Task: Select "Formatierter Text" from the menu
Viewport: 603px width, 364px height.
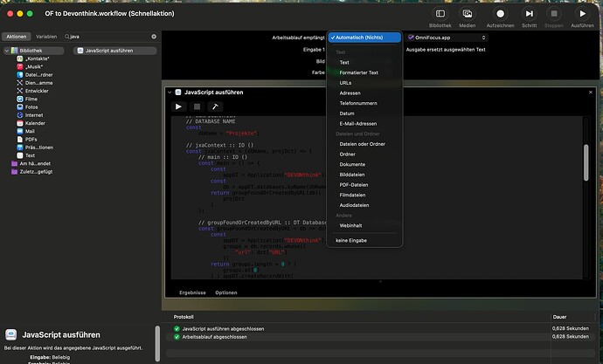Action: [358, 72]
